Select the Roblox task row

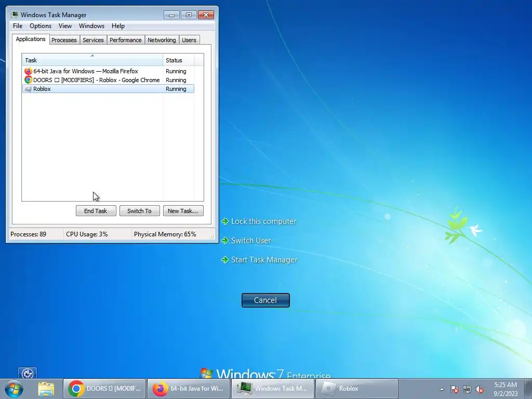point(108,89)
